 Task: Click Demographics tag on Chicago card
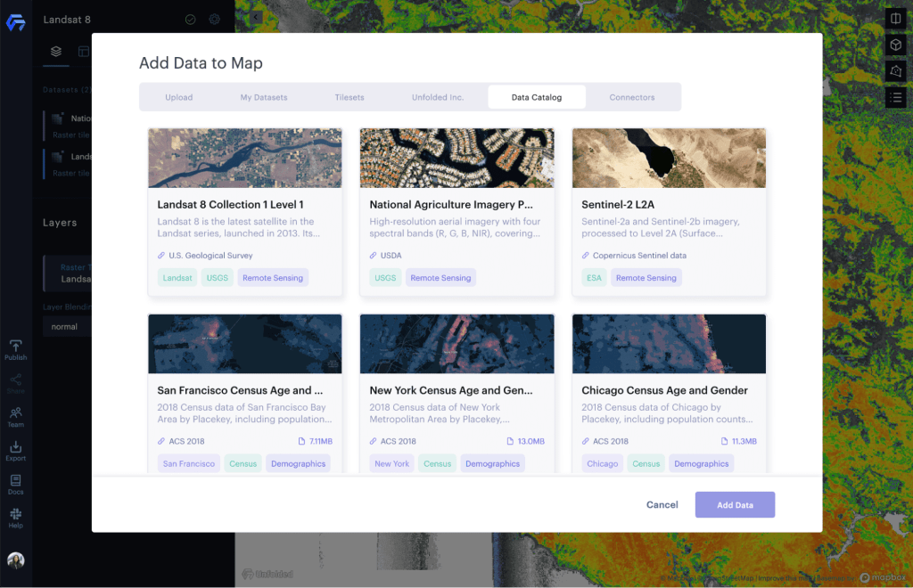tap(701, 463)
